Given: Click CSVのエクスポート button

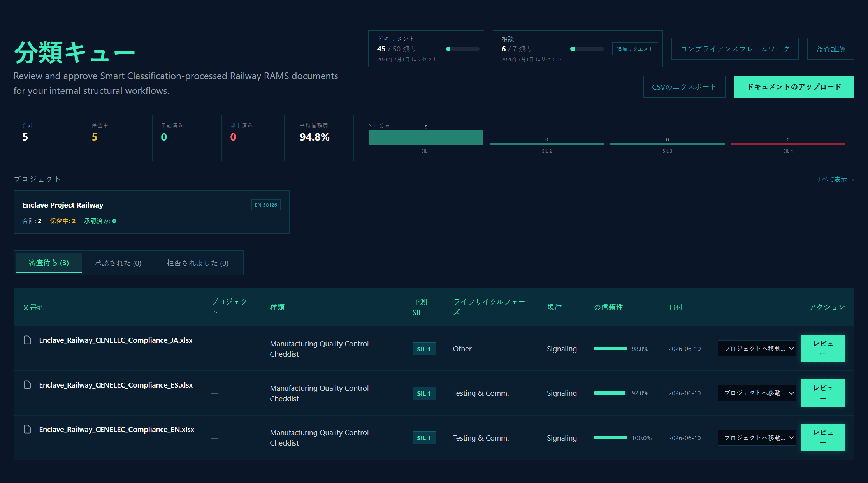Looking at the screenshot, I should [x=684, y=87].
